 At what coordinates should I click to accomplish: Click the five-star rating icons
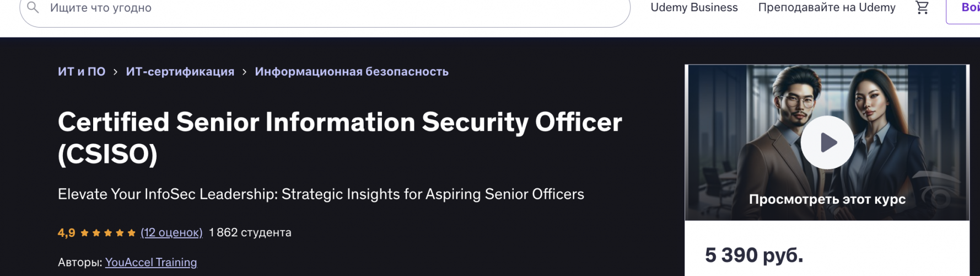(x=108, y=233)
